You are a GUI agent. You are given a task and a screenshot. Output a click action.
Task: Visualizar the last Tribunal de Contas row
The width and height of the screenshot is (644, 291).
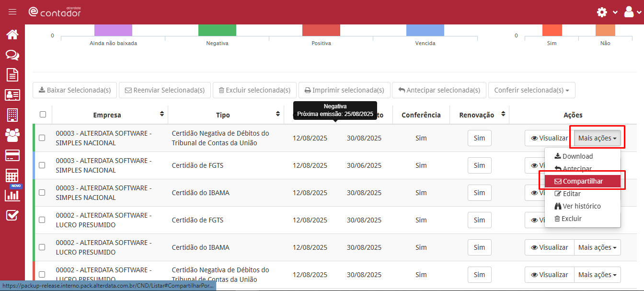coord(549,275)
